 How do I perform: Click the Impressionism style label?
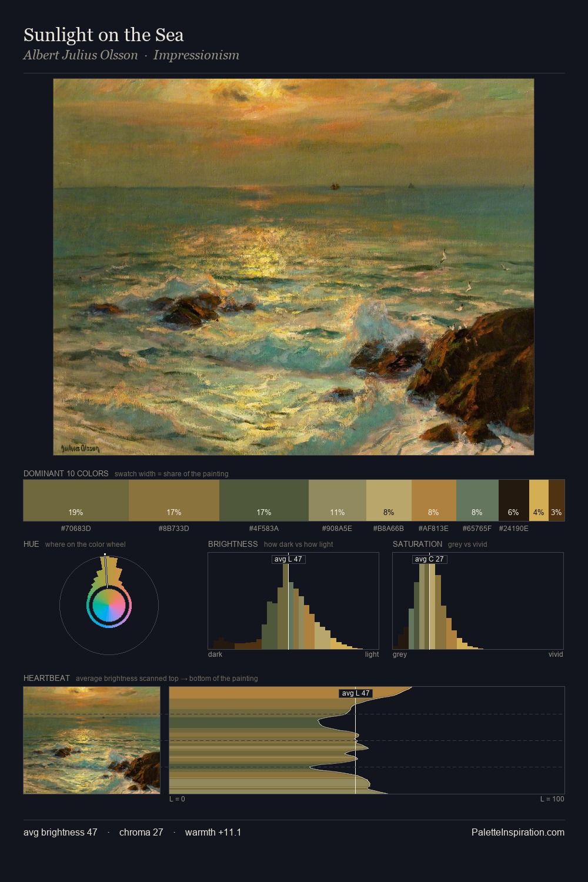[x=196, y=55]
